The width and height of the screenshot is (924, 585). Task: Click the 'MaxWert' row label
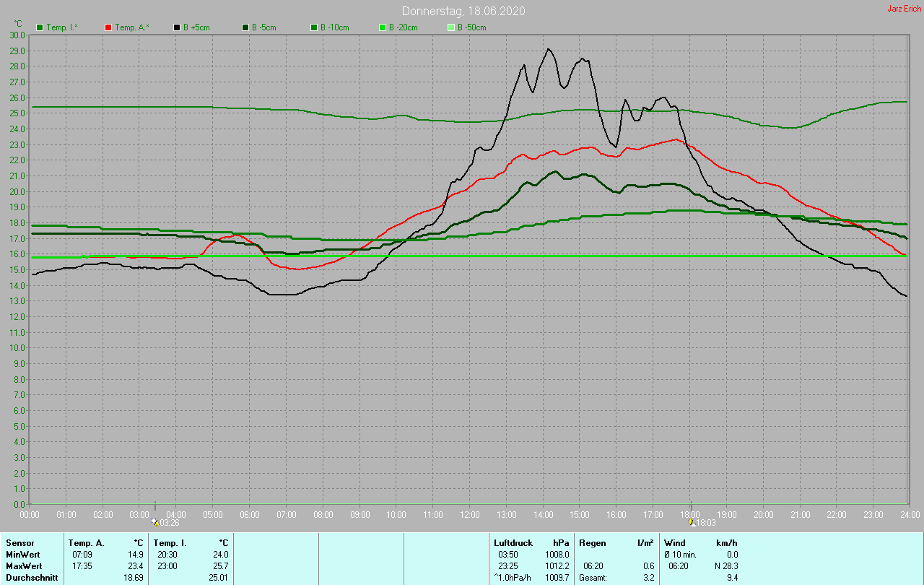click(24, 565)
